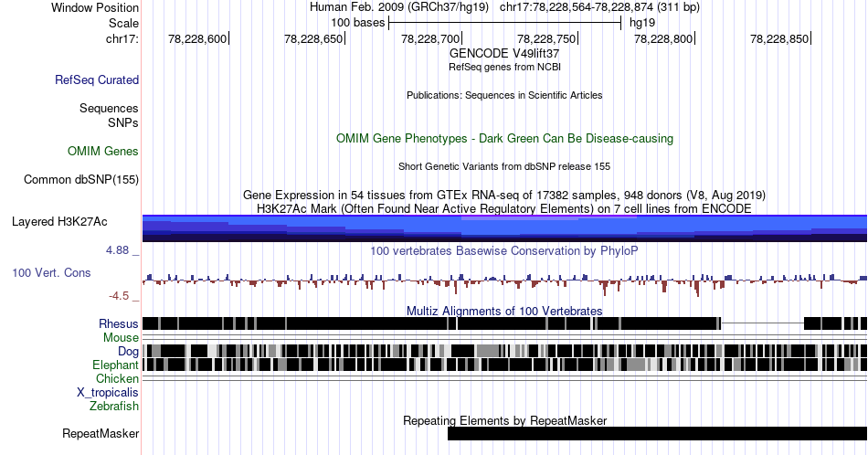Click the Window Position label
Screen dimensions: 868x455
95,7
